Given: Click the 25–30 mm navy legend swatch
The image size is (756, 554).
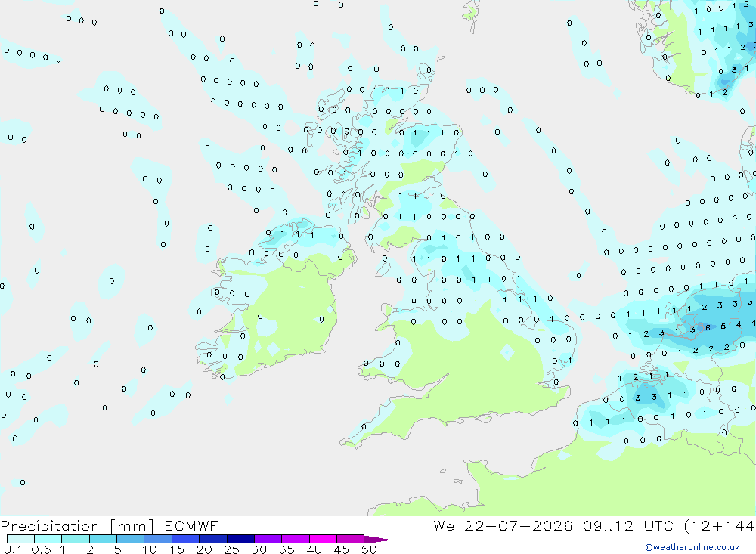Looking at the screenshot, I should [240, 539].
